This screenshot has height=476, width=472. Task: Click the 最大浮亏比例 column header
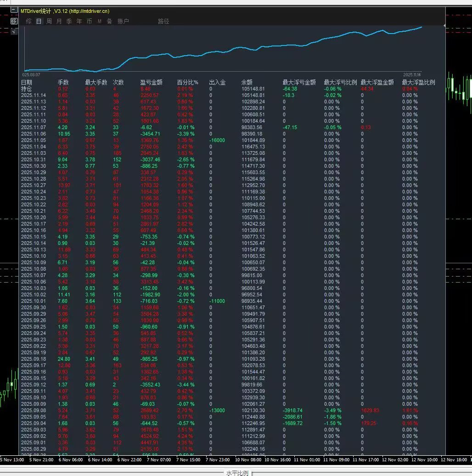(x=340, y=82)
